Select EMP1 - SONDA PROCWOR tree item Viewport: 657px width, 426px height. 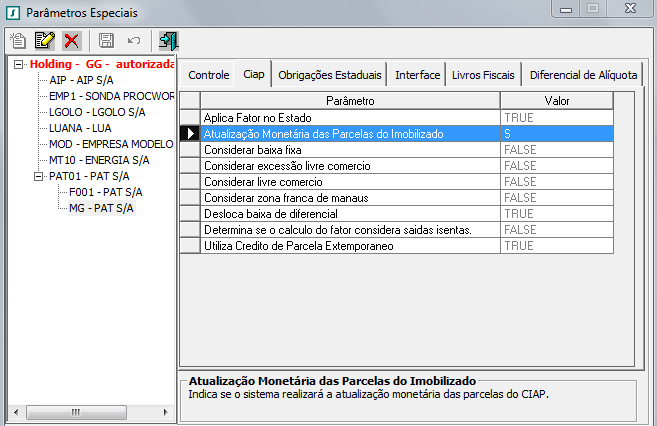(x=111, y=96)
